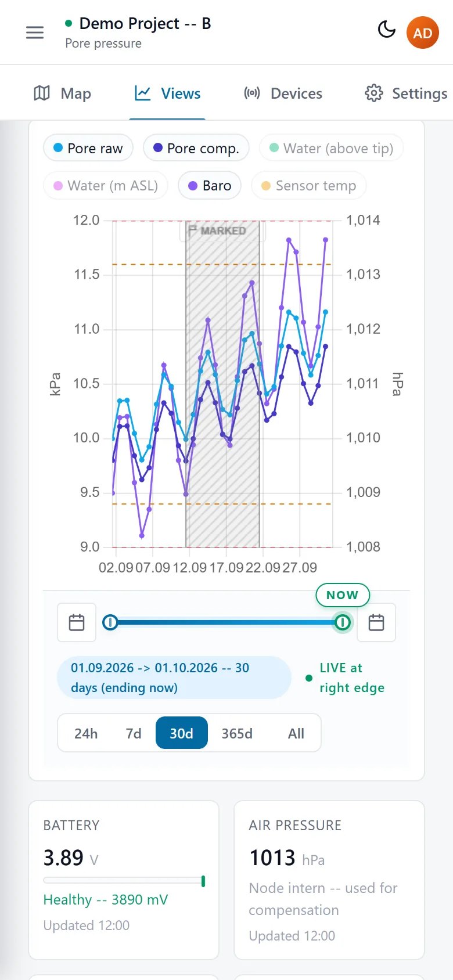Enable the Water (above tip) series

coord(332,148)
